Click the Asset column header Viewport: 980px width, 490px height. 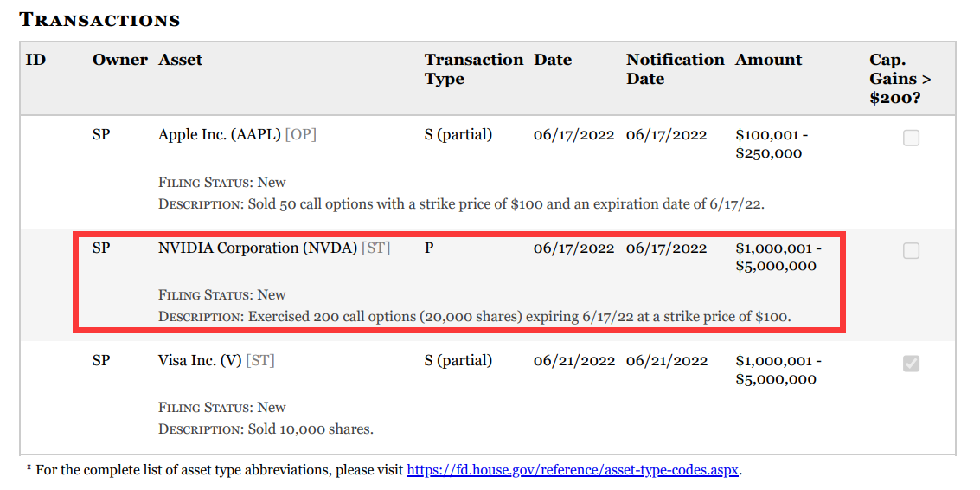pyautogui.click(x=180, y=60)
